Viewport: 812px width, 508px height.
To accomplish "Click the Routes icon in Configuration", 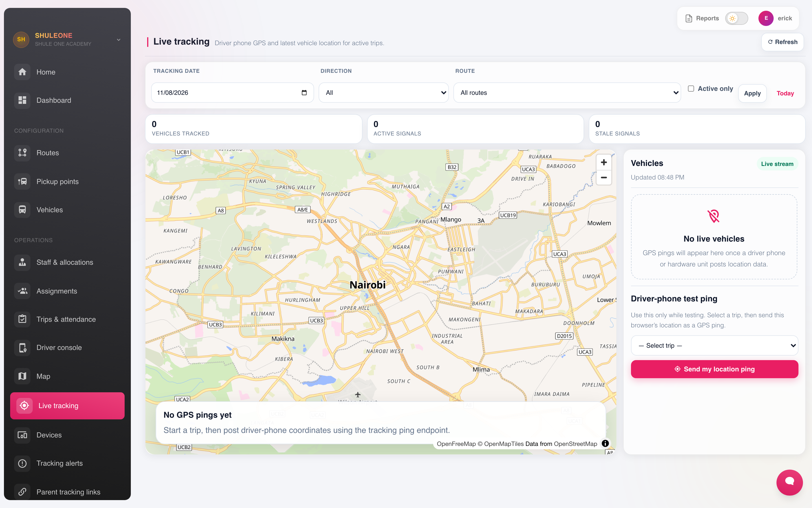I will pyautogui.click(x=22, y=153).
